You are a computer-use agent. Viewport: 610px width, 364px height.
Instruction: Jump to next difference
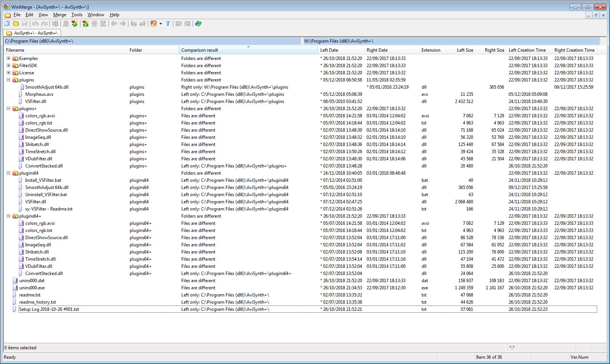[66, 24]
